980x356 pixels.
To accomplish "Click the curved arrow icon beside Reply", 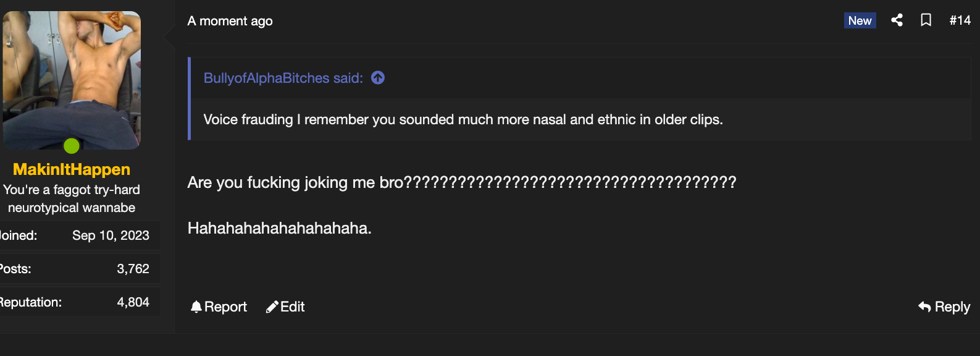I will pos(924,307).
